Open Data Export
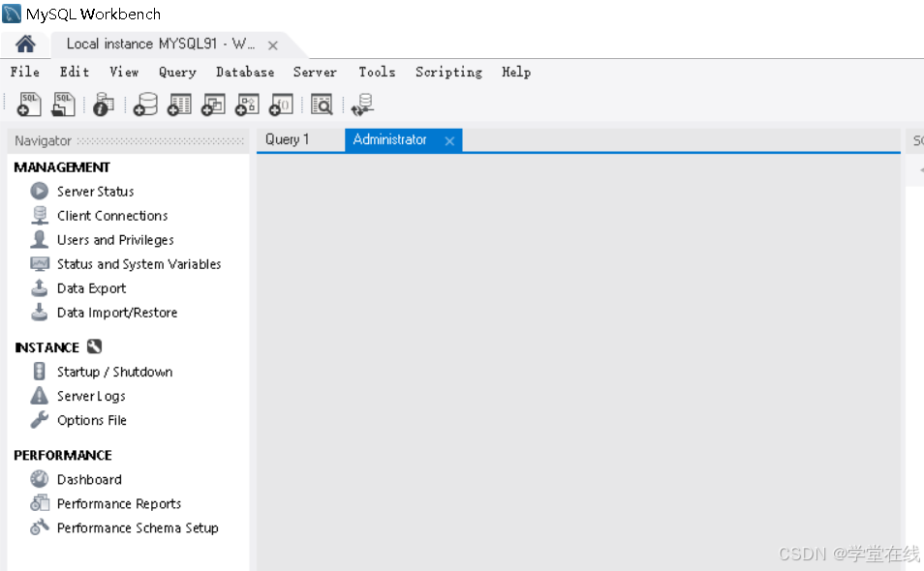Viewport: 924px width, 571px height. pos(91,288)
